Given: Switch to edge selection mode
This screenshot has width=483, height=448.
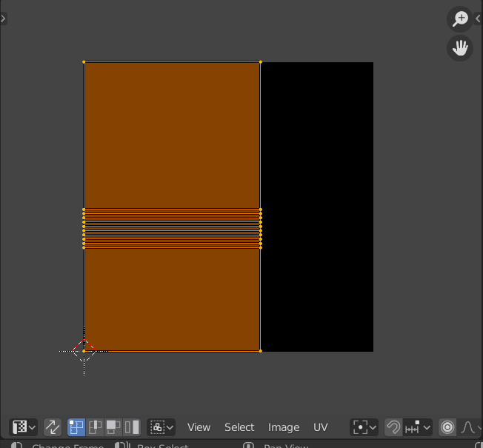Looking at the screenshot, I should (x=95, y=427).
